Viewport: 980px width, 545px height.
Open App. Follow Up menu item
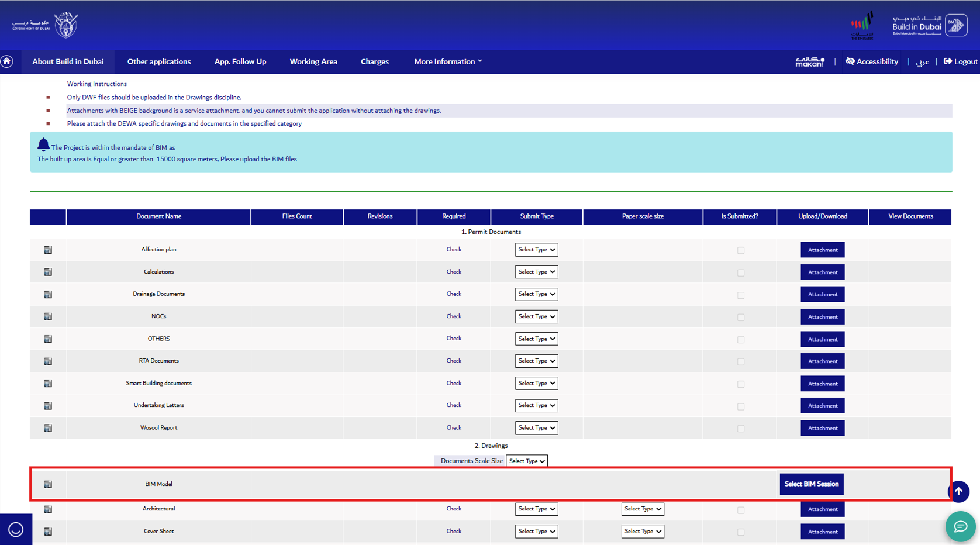point(240,61)
